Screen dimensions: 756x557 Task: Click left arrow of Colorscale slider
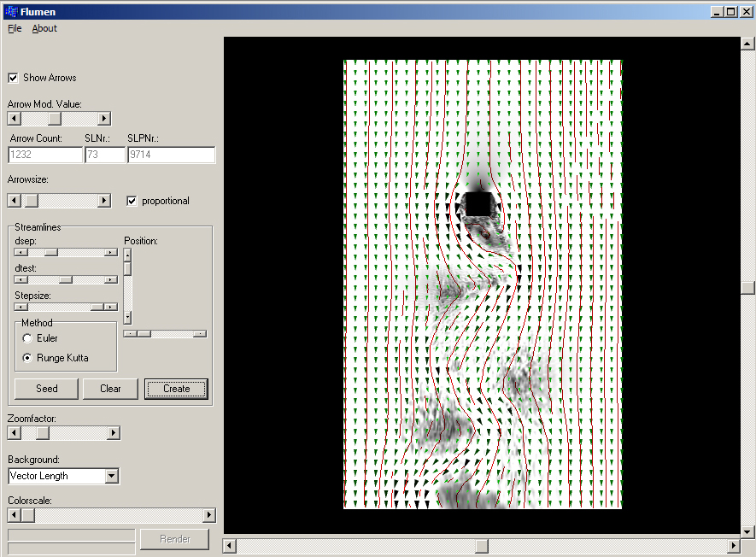click(14, 515)
